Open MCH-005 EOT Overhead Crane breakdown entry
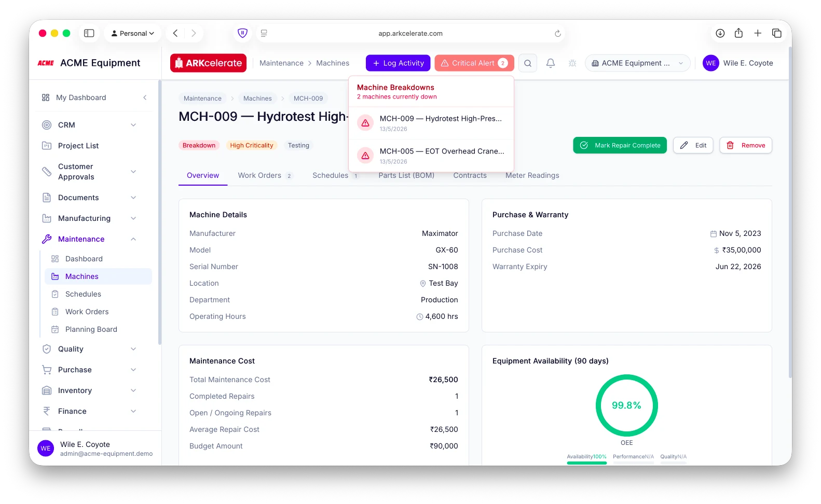 tap(431, 156)
